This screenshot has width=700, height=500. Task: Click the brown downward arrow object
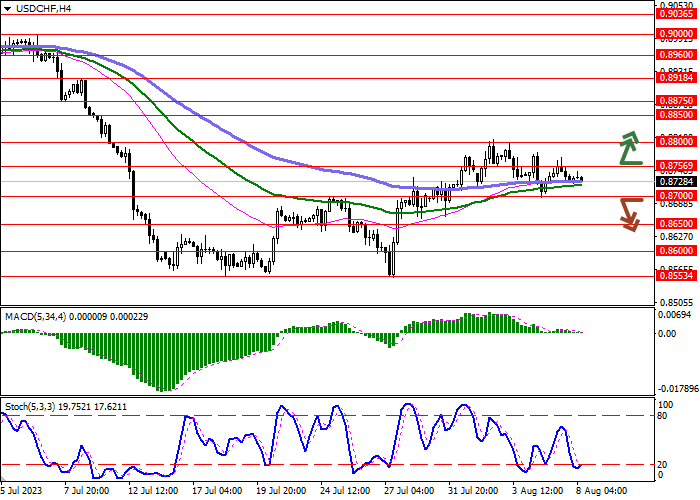coord(631,215)
